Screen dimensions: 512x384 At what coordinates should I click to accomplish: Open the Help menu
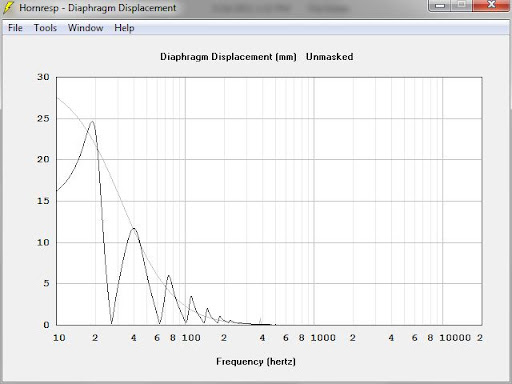tap(124, 28)
